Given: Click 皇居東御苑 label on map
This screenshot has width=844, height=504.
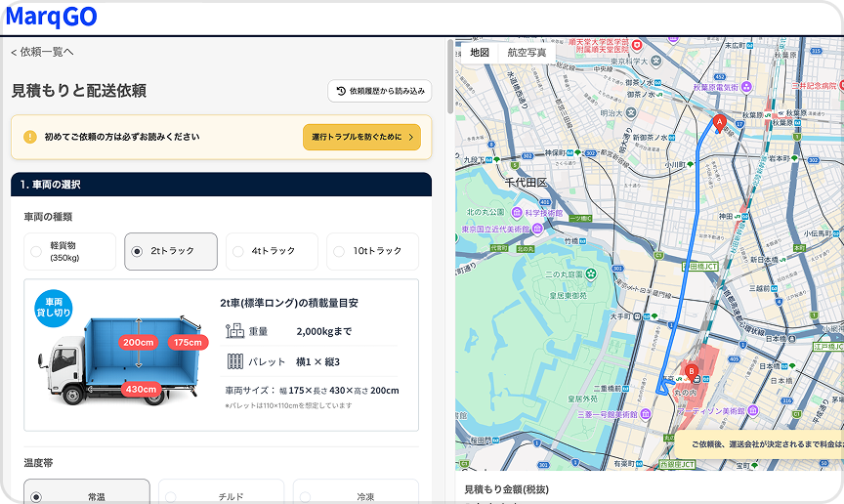Looking at the screenshot, I should [568, 296].
